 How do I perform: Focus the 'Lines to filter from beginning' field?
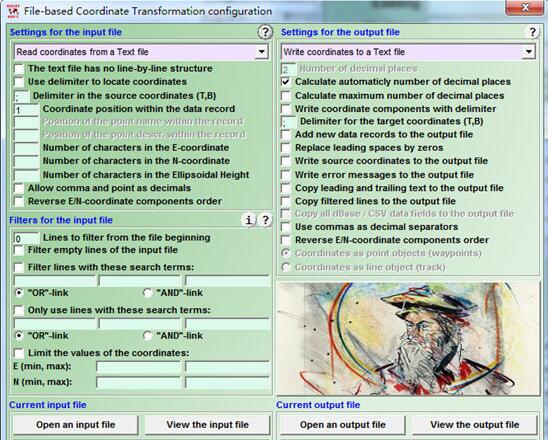(27, 238)
